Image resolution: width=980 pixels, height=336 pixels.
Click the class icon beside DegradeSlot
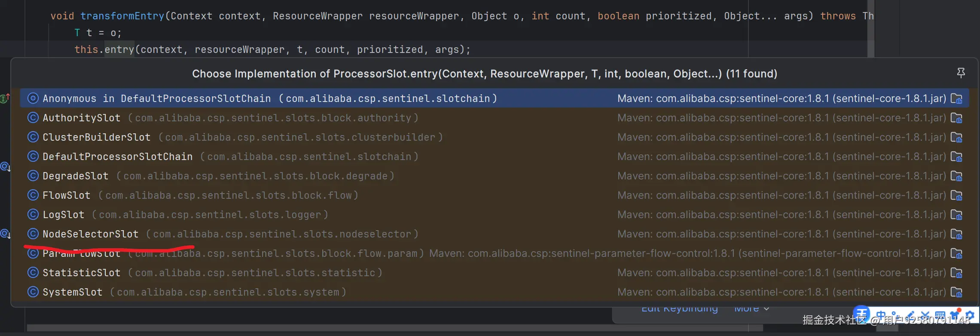click(x=33, y=176)
